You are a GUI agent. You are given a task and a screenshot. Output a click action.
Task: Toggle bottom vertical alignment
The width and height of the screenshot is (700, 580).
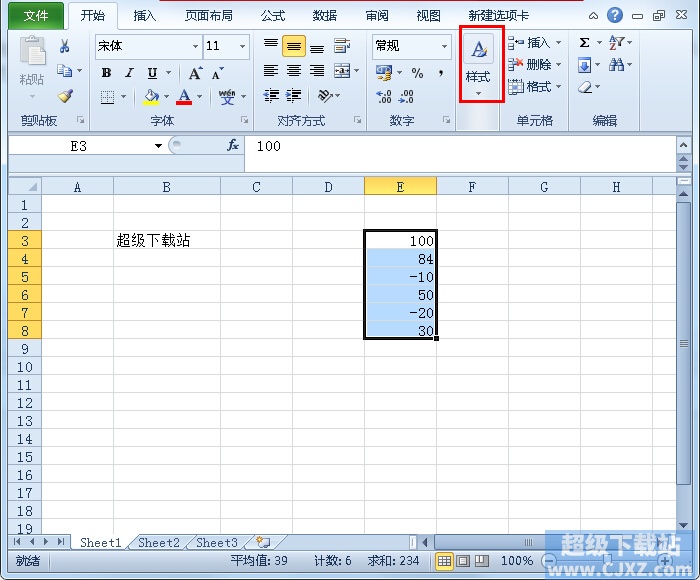coord(317,47)
